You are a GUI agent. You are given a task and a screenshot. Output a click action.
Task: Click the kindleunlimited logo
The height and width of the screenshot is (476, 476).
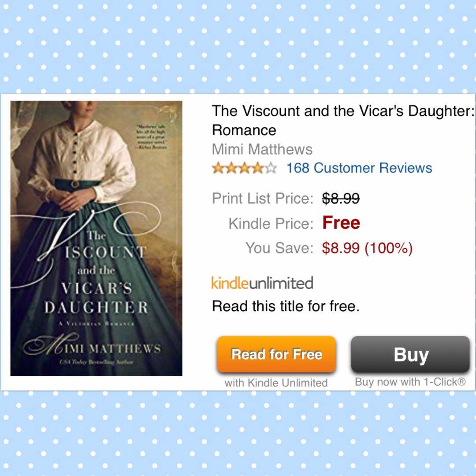tap(262, 283)
